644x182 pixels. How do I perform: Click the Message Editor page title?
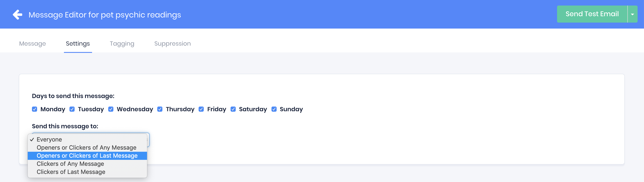(105, 15)
